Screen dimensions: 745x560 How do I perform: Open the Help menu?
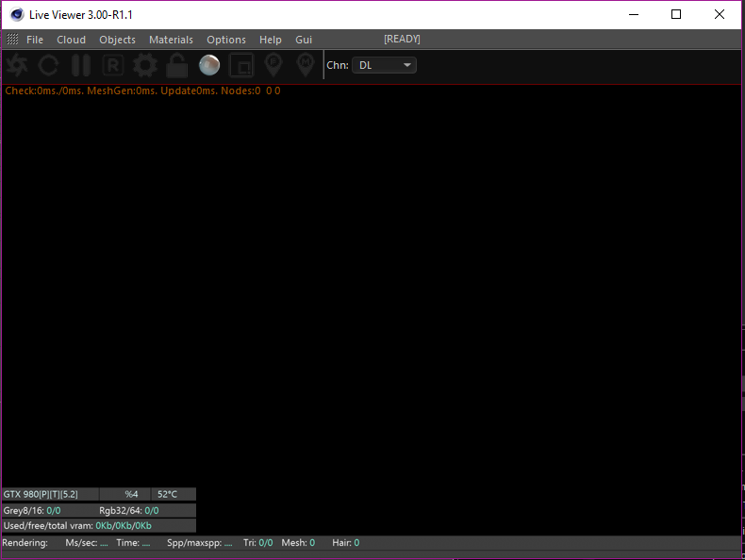tap(271, 40)
